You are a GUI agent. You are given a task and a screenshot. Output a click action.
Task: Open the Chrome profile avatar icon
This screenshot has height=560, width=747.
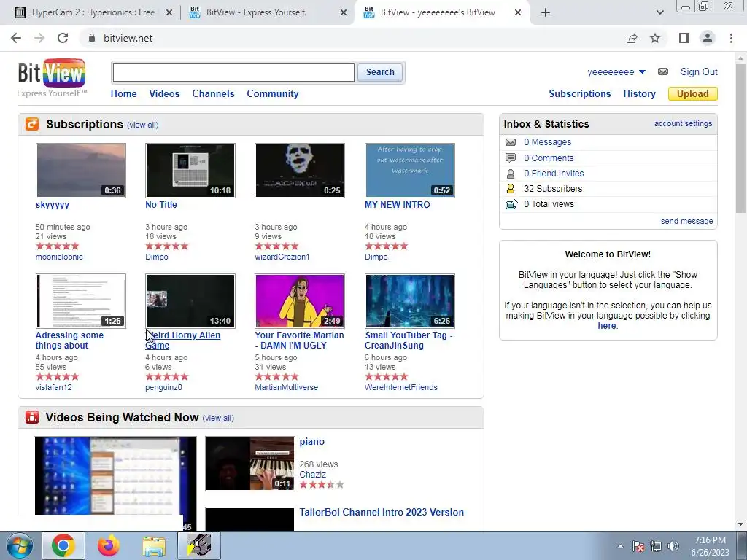click(708, 38)
